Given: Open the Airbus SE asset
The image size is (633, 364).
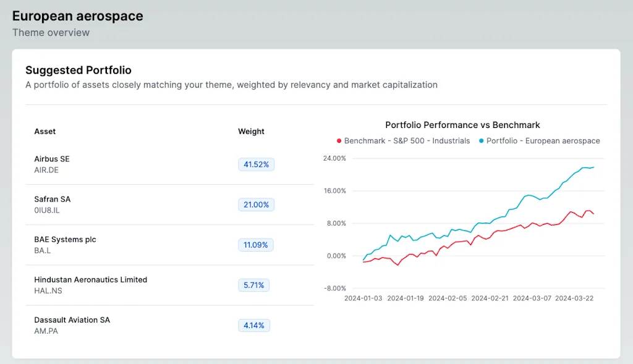Looking at the screenshot, I should point(52,159).
